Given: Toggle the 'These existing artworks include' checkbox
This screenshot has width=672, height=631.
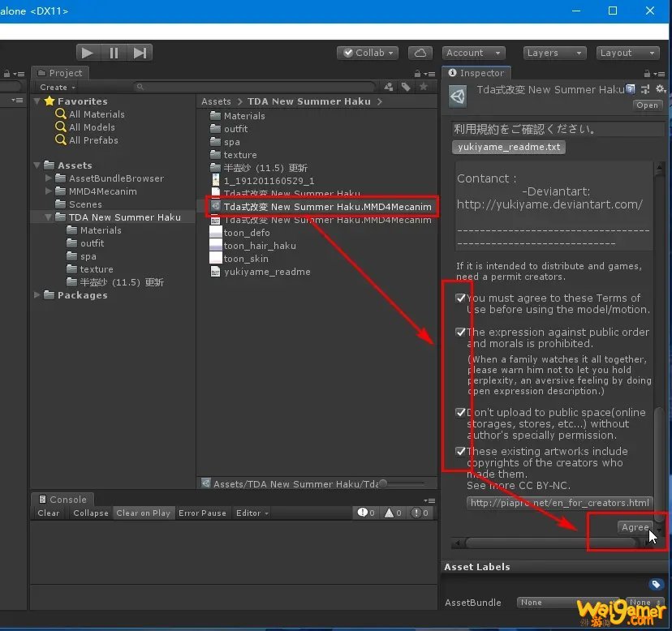Looking at the screenshot, I should point(461,451).
